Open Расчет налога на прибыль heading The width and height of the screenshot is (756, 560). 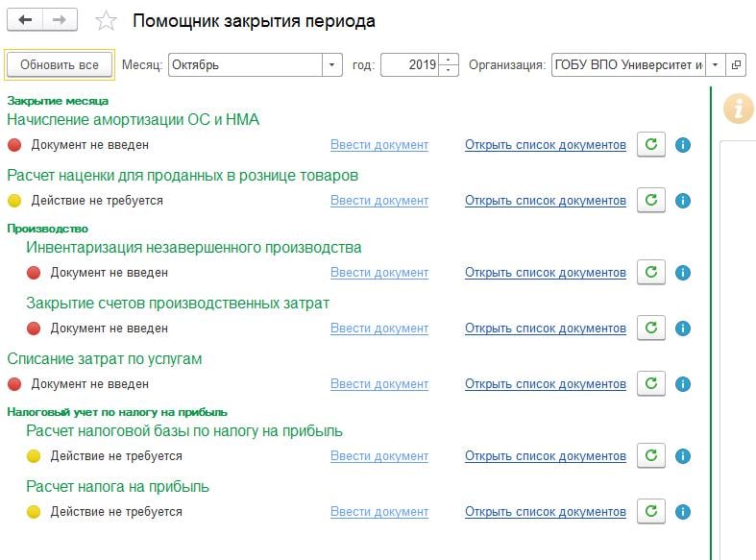117,486
